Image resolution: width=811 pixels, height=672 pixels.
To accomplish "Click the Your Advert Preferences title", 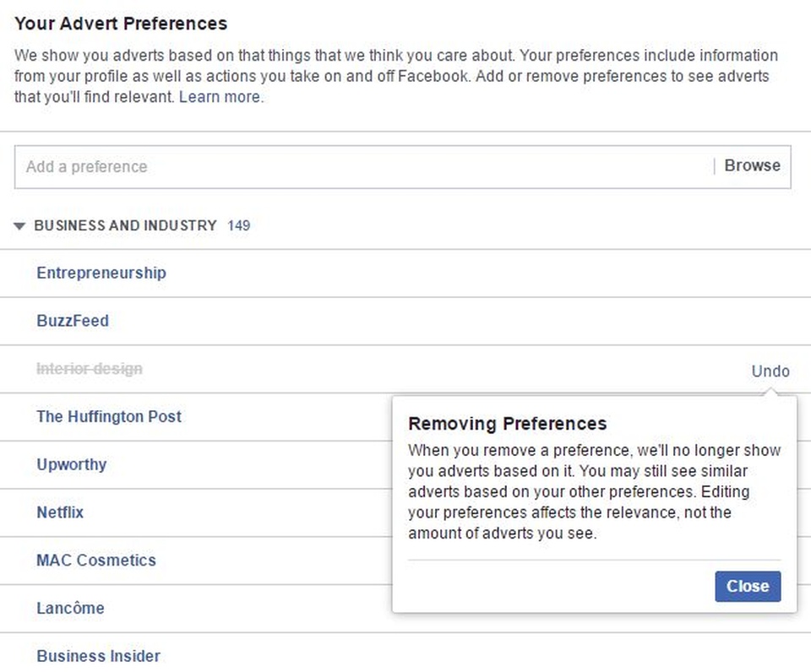I will pyautogui.click(x=121, y=24).
